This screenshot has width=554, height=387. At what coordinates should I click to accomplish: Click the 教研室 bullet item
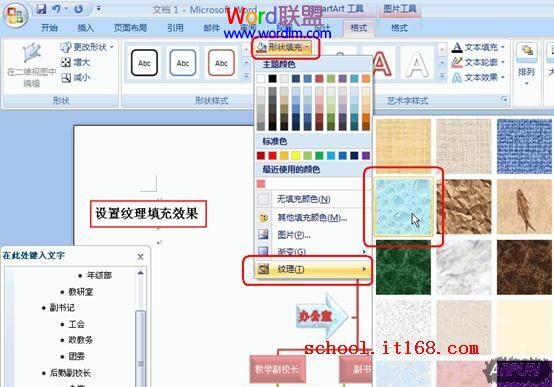81,292
